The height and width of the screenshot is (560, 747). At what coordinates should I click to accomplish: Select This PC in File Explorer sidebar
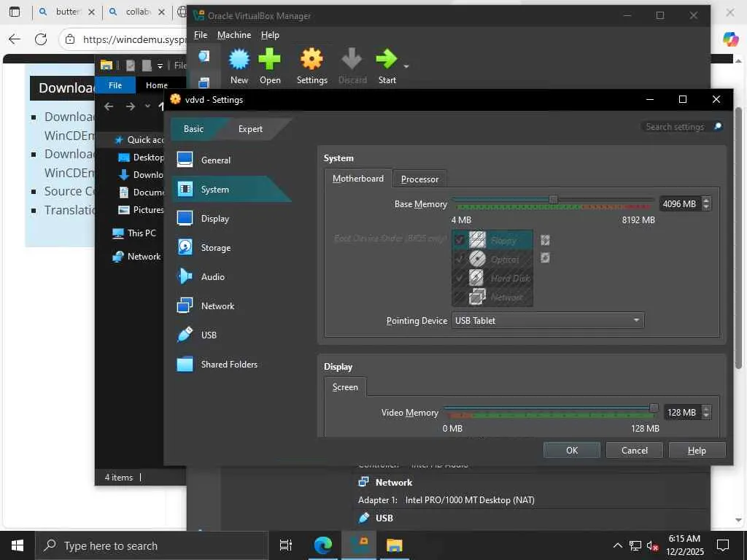coord(134,233)
